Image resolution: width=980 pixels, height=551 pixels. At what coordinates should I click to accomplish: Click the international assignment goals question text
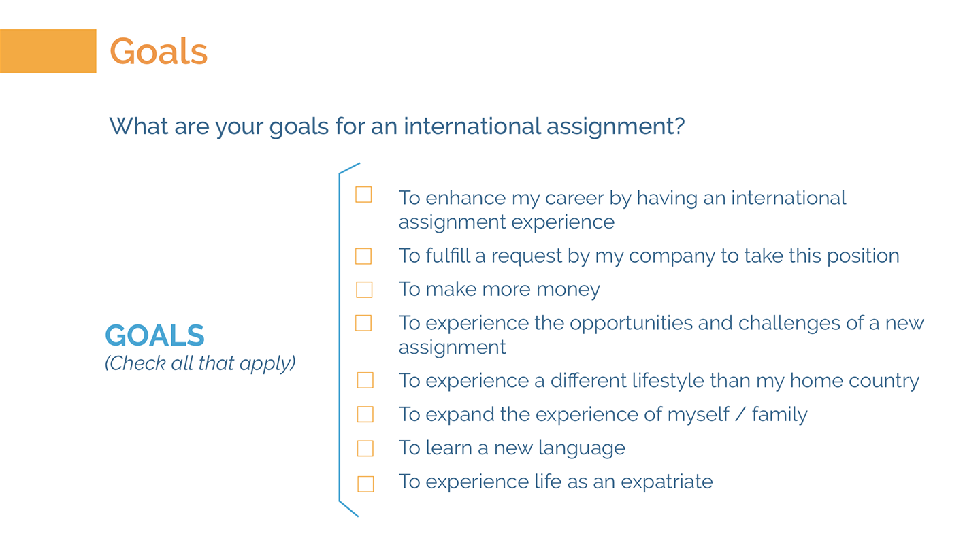pyautogui.click(x=397, y=127)
